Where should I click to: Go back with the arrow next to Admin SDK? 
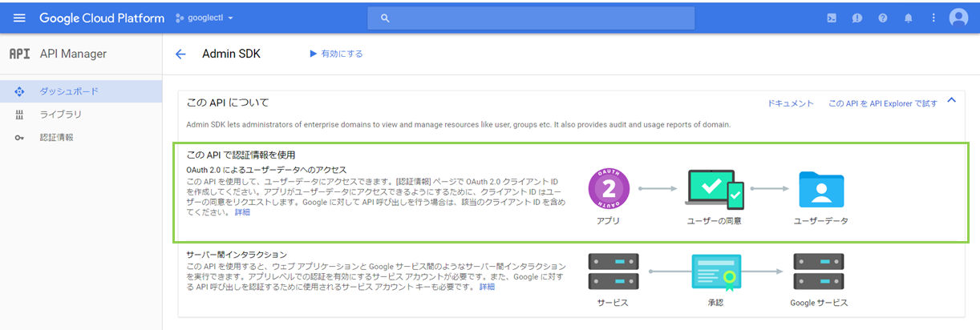point(180,54)
